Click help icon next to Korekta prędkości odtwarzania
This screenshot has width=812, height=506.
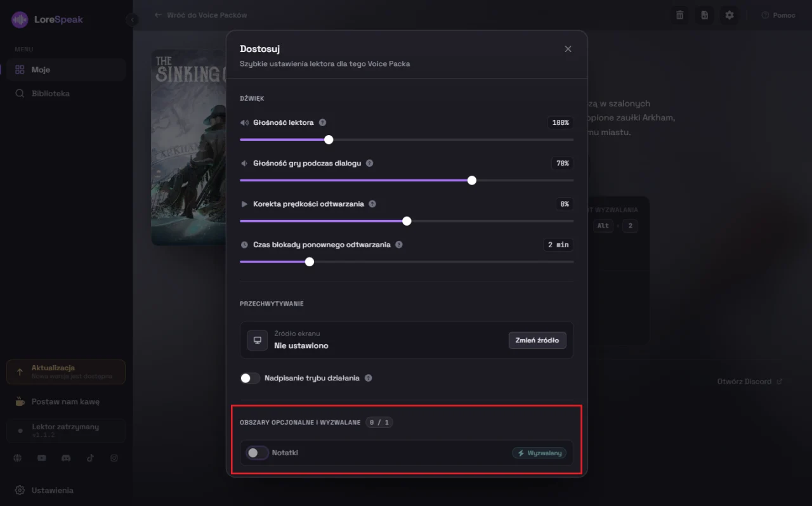(x=372, y=204)
